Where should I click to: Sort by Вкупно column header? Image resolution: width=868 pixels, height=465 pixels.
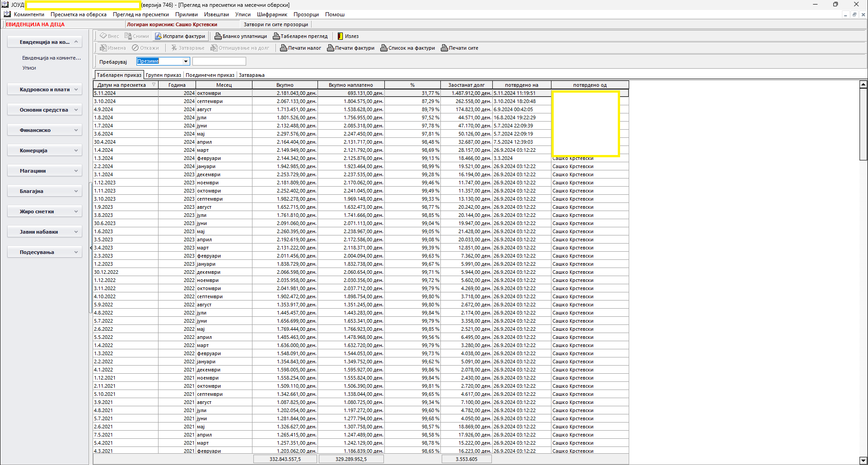click(285, 85)
